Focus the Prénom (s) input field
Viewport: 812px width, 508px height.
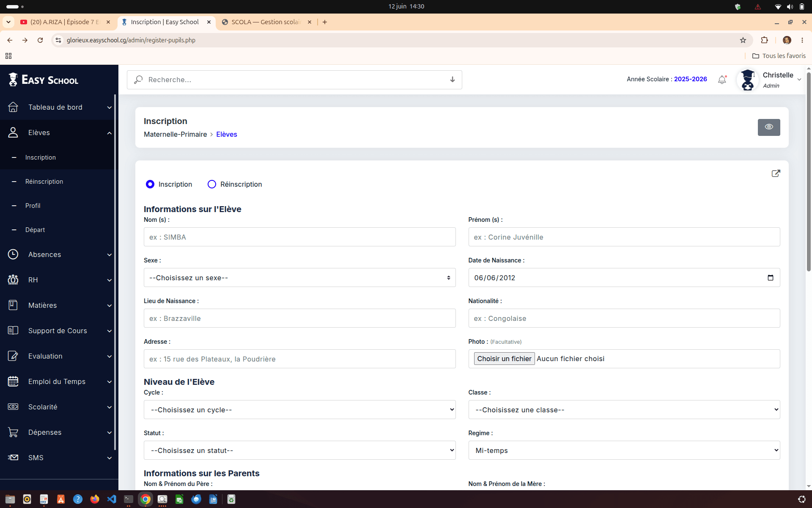click(624, 237)
